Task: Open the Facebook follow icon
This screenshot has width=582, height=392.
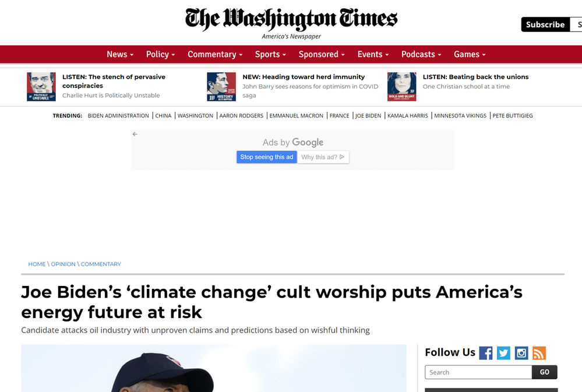Action: point(485,353)
